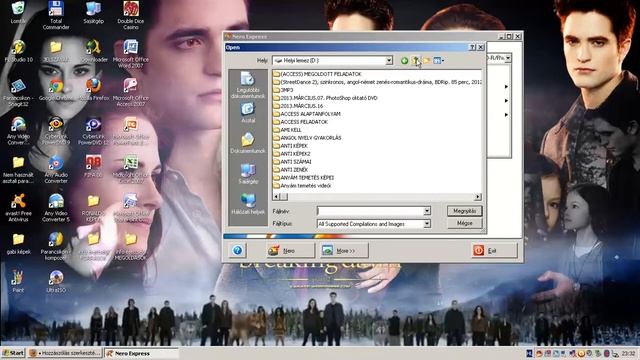Select the ANTI SZÁMAI folder
The height and width of the screenshot is (360, 640).
point(292,162)
